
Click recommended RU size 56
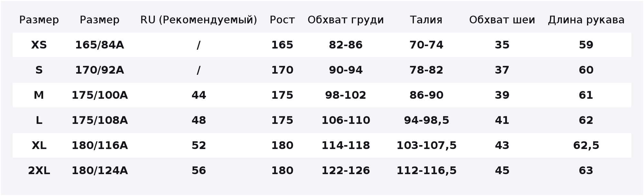click(199, 171)
